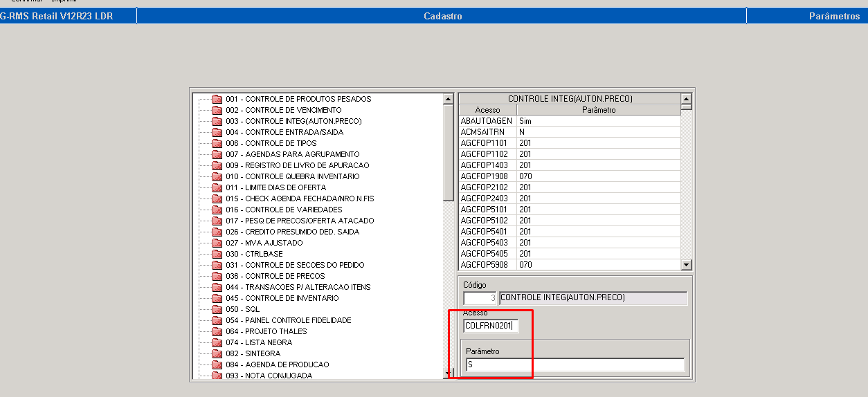The width and height of the screenshot is (868, 397).
Task: Select the AGCFOP2403 row
Action: click(x=569, y=198)
